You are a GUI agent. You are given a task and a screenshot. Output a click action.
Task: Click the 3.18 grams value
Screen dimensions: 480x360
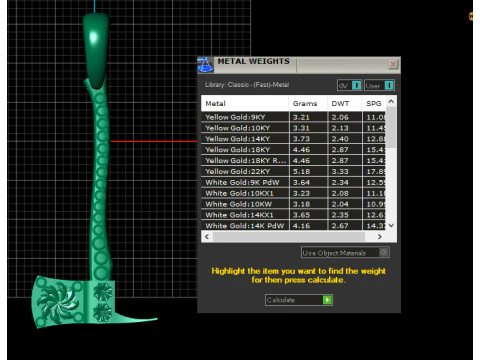click(x=301, y=204)
